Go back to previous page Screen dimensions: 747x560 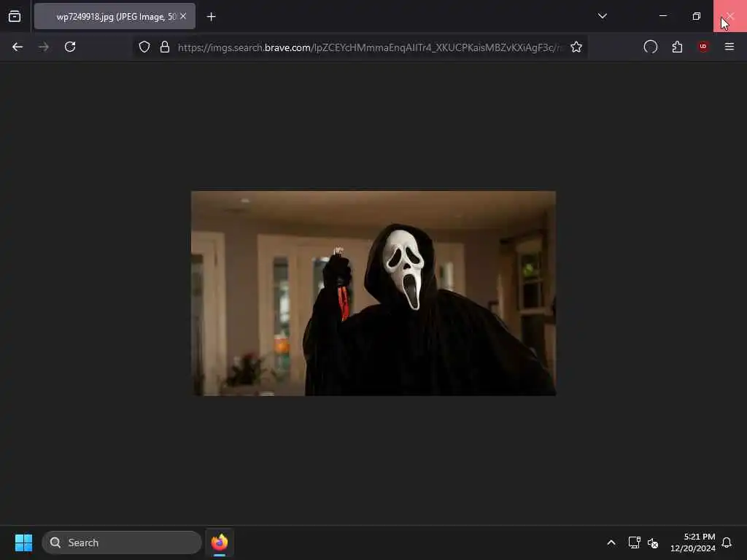coord(18,47)
